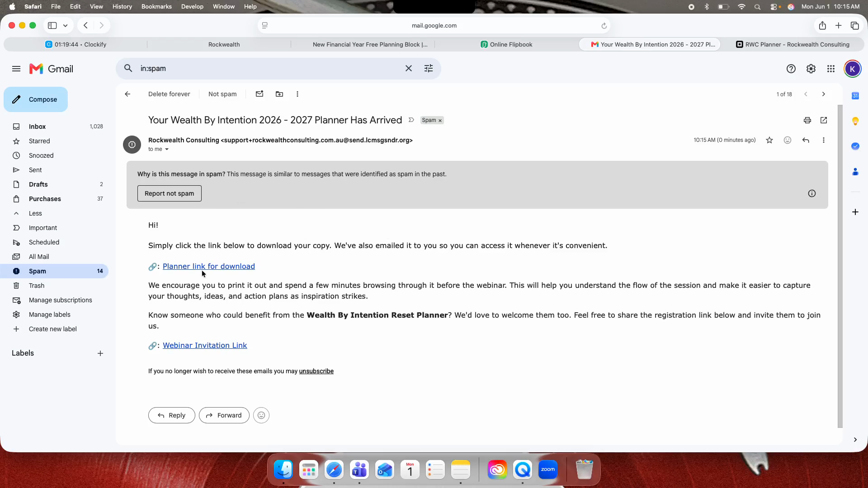The height and width of the screenshot is (488, 868).
Task: Open Google Tasks side panel icon
Action: tap(855, 146)
